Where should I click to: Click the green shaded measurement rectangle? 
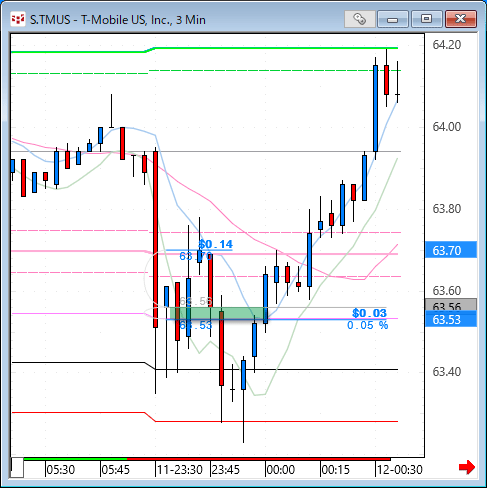click(218, 314)
